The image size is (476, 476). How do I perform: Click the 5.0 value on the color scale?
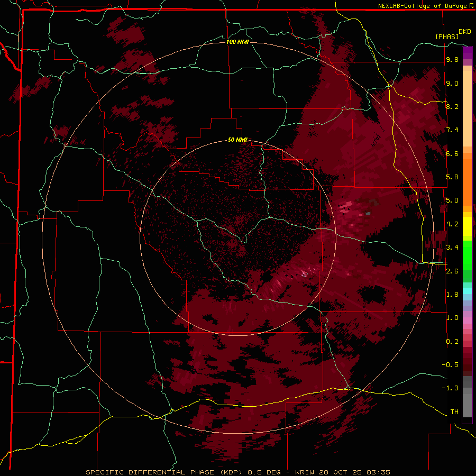coord(452,200)
